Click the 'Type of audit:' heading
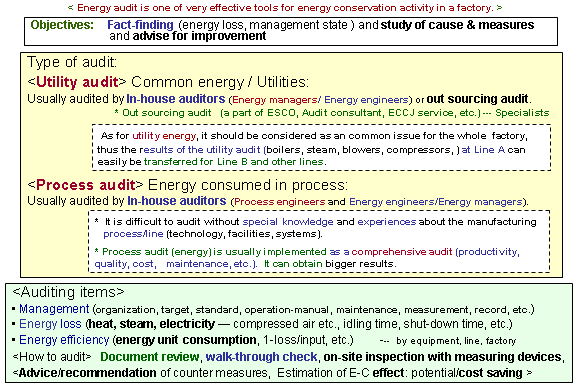 point(72,62)
